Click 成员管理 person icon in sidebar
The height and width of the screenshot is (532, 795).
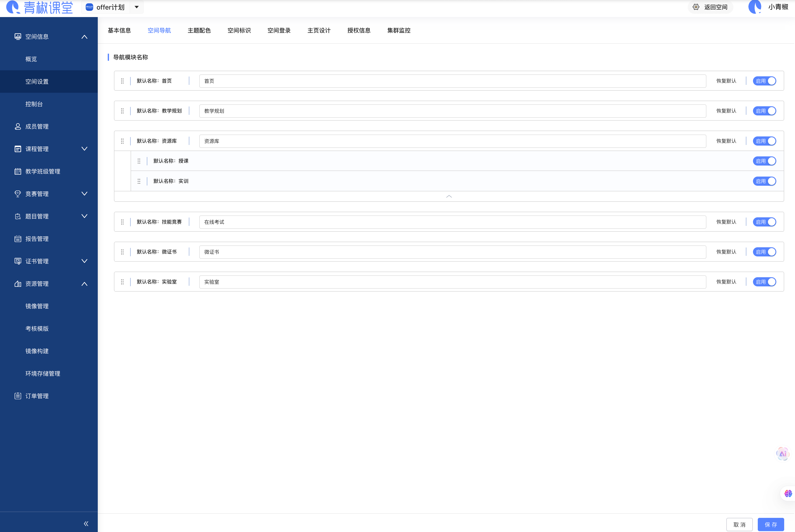[18, 127]
